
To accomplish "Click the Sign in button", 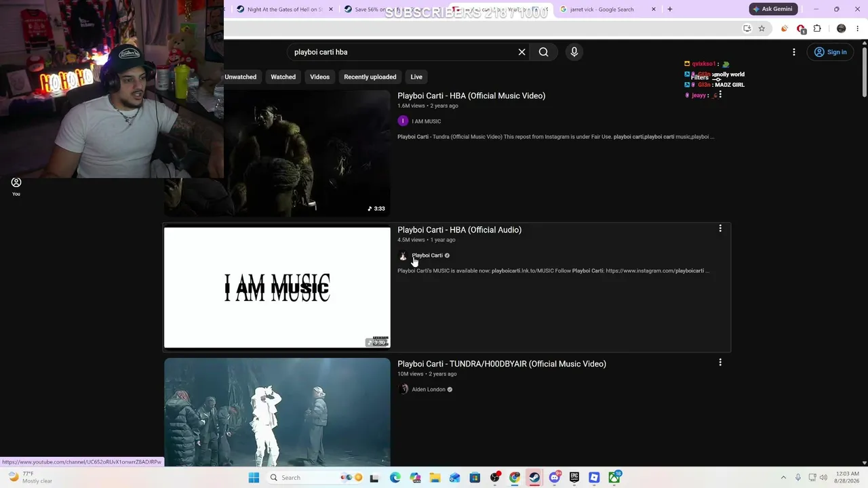I will (x=831, y=52).
